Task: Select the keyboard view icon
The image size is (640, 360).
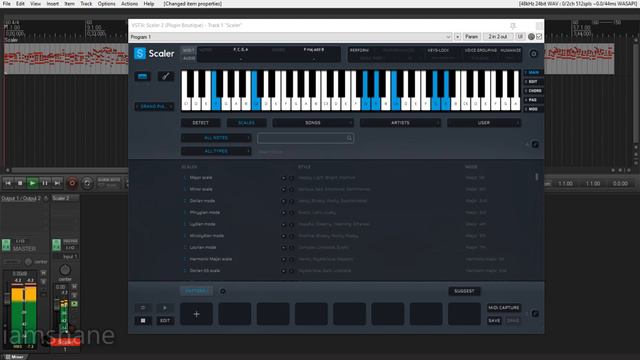Action: (142, 76)
